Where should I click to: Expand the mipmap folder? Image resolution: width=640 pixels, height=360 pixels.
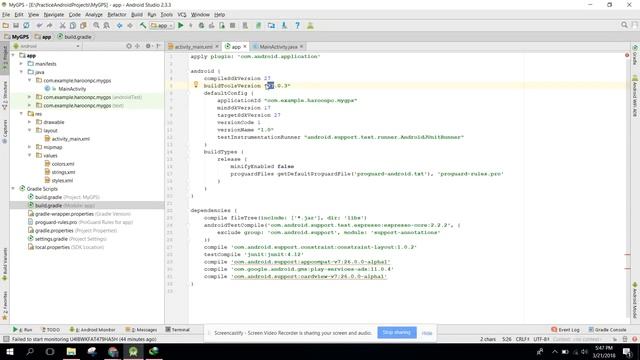pos(30,147)
